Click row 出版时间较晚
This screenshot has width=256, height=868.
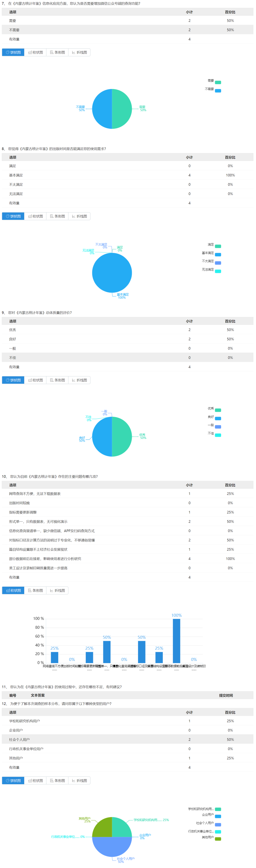coord(127,503)
